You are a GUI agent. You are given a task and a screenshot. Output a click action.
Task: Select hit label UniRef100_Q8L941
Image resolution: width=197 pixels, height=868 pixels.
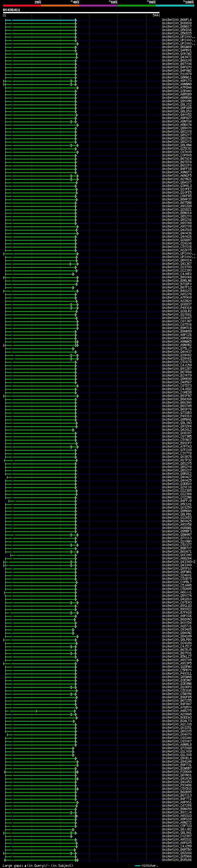[x=176, y=833]
